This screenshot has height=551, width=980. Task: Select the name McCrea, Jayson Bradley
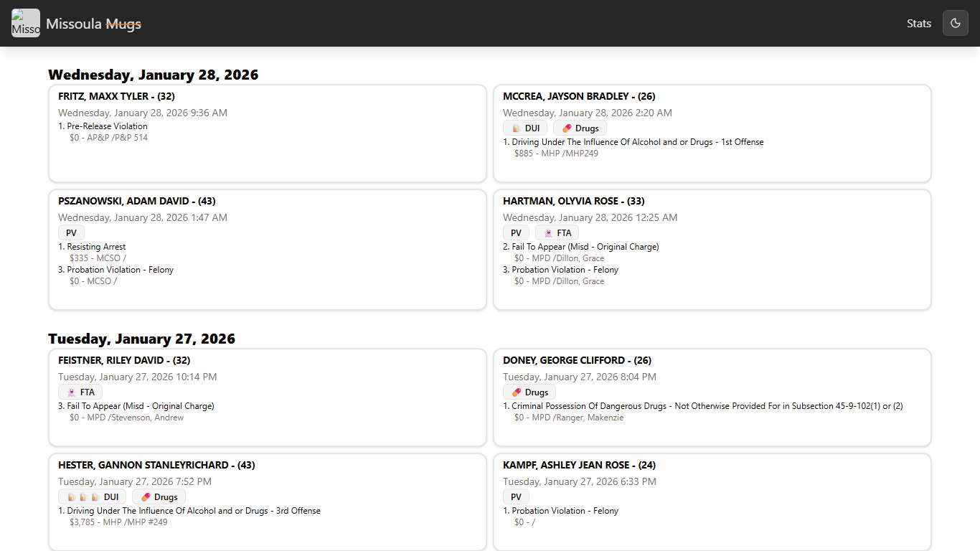(578, 96)
